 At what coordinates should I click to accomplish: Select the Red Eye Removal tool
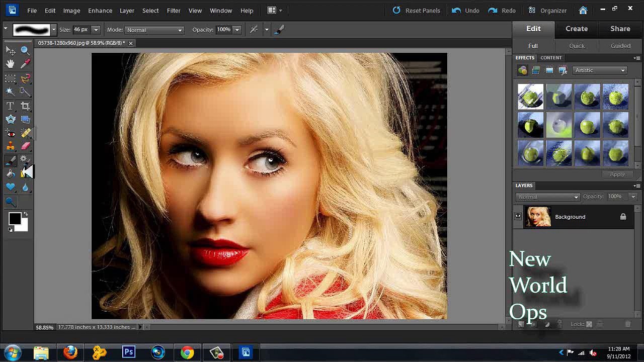coord(11,133)
